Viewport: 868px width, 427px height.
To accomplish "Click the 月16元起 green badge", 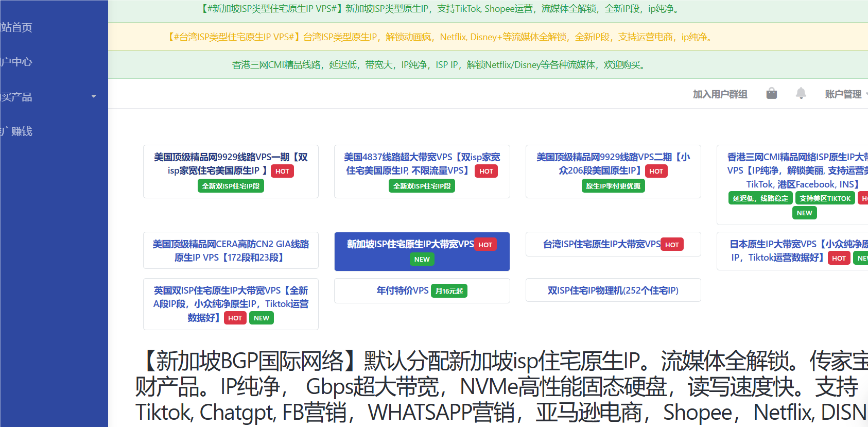I will click(449, 291).
